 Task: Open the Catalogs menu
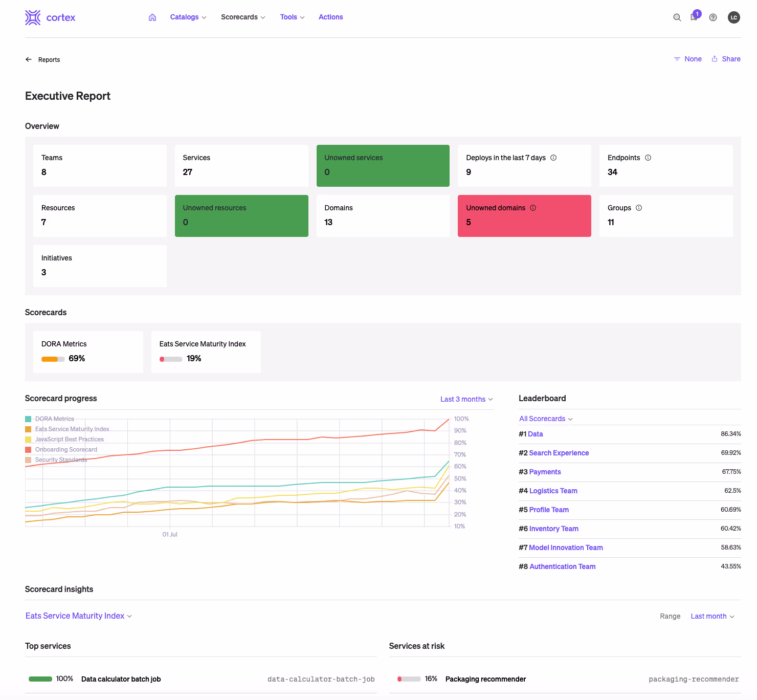tap(188, 17)
